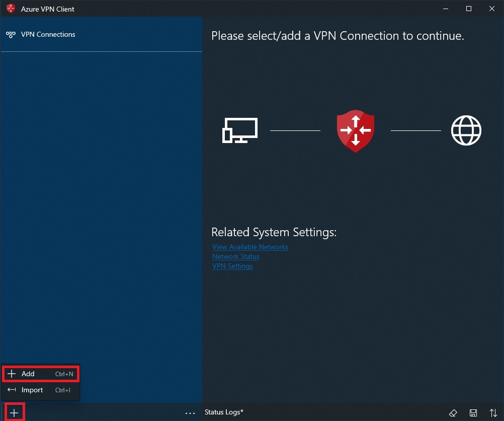The height and width of the screenshot is (421, 504).
Task: Select the Status Logs tab
Action: point(223,412)
